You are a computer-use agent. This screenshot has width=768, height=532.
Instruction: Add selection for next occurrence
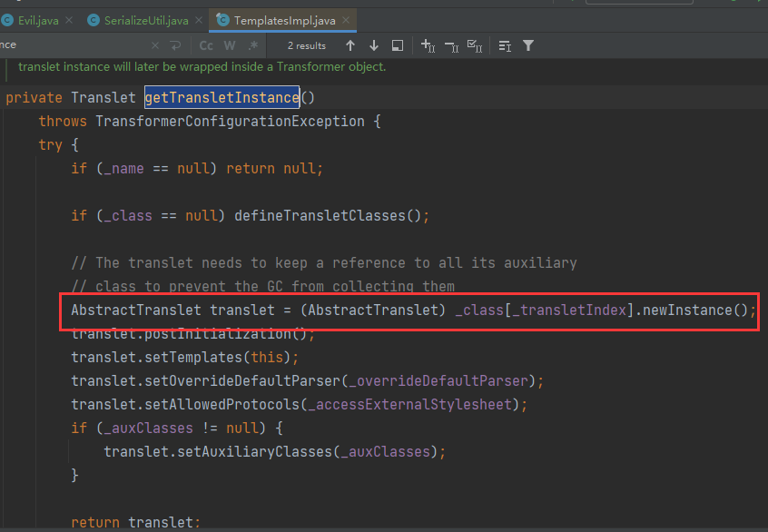(428, 45)
